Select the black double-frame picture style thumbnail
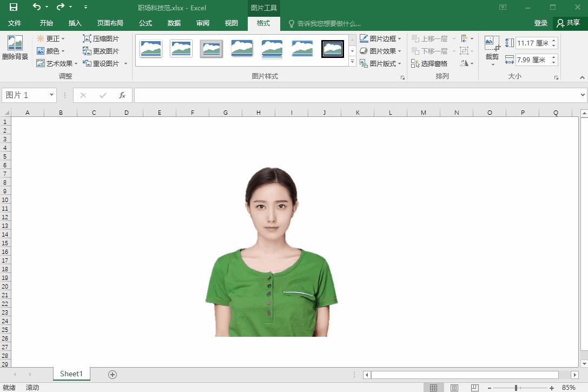The width and height of the screenshot is (588, 392). click(332, 49)
